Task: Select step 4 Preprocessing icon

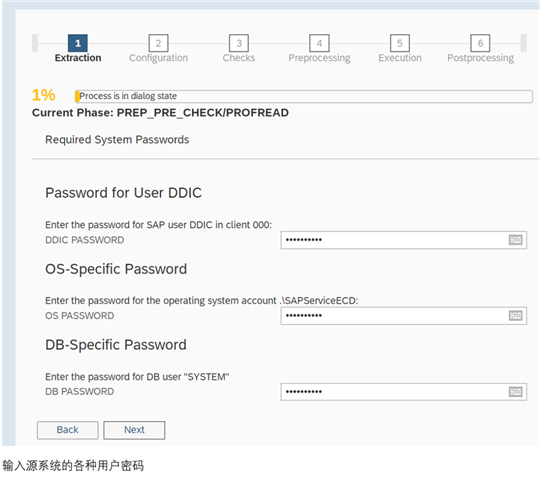Action: (x=319, y=43)
